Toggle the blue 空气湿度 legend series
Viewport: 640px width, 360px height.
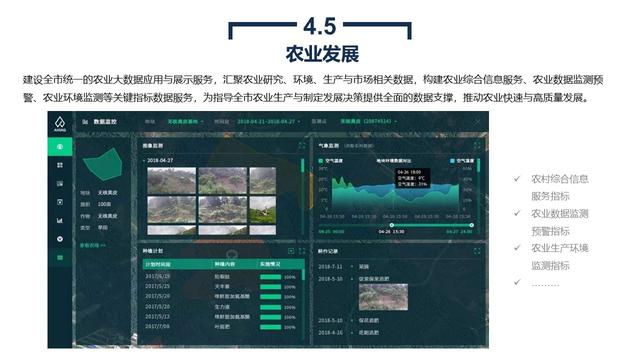462,161
